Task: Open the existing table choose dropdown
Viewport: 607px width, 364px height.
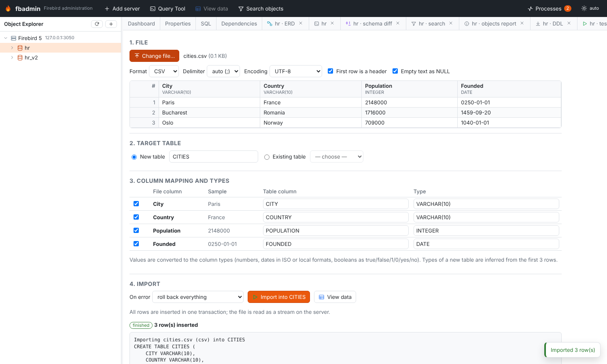Action: 337,157
